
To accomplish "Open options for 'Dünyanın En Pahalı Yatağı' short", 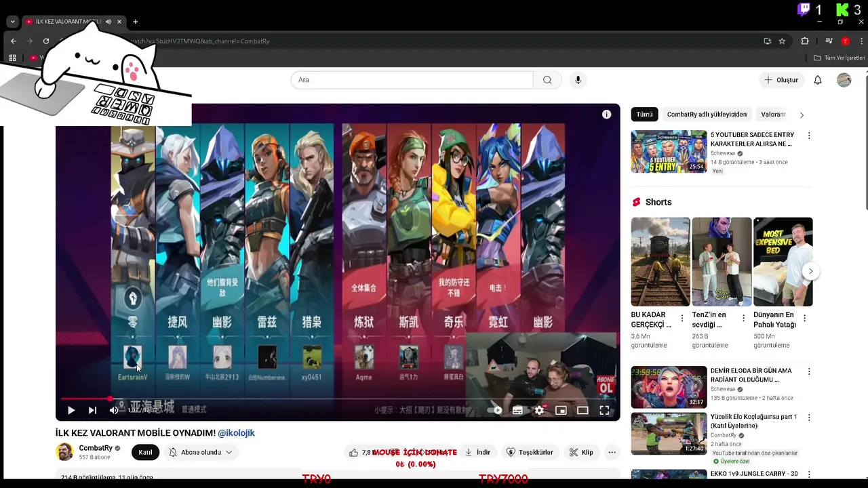I will click(x=805, y=318).
